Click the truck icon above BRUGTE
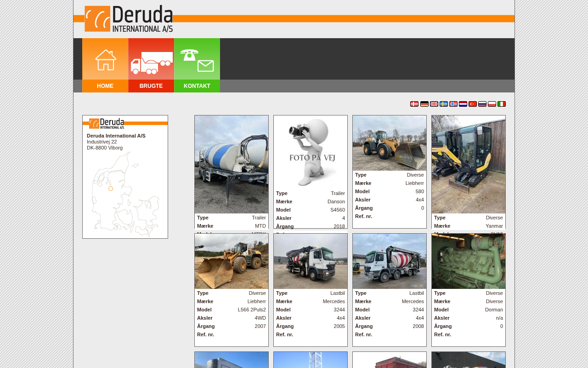 [x=151, y=59]
